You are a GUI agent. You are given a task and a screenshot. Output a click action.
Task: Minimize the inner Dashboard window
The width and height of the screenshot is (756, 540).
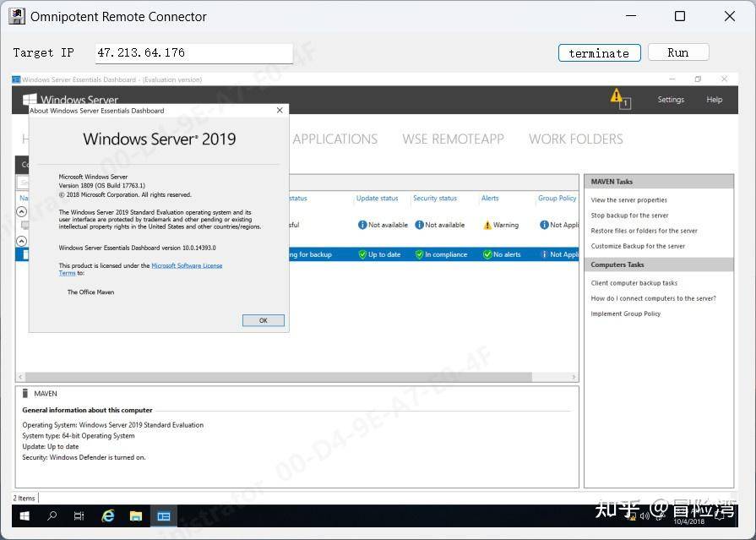pyautogui.click(x=672, y=79)
